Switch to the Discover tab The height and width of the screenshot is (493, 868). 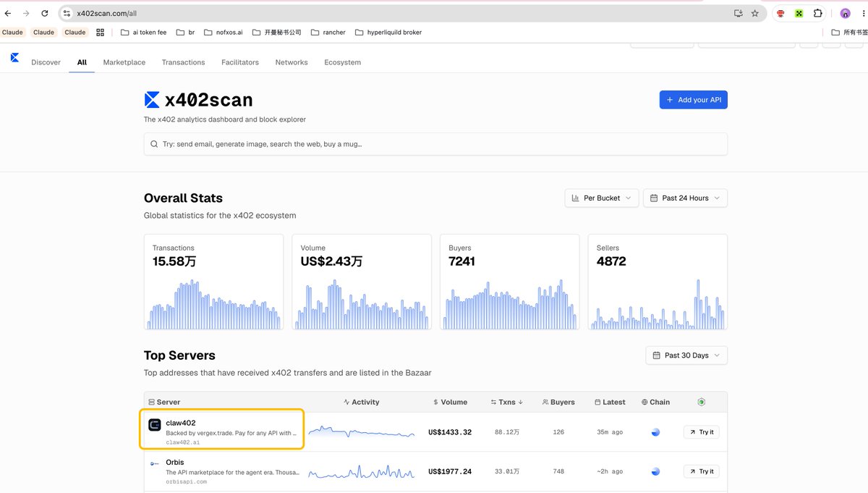(x=46, y=62)
